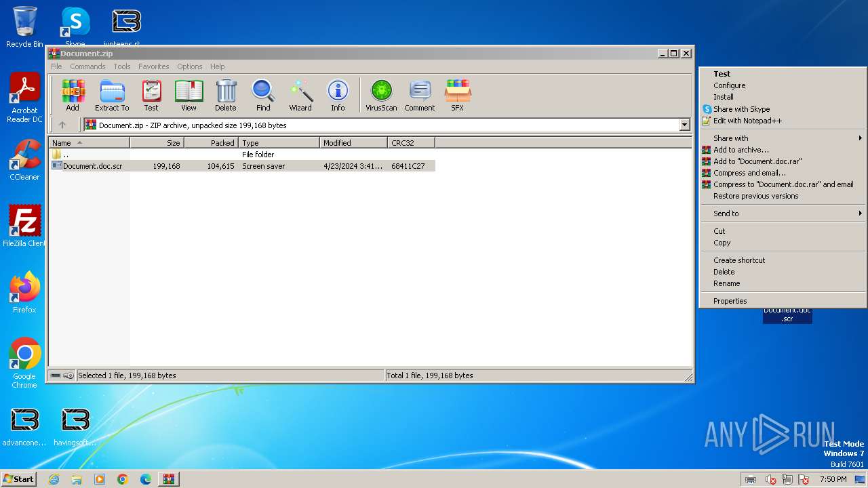Go up one folder level arrow
The width and height of the screenshot is (868, 488).
point(62,125)
